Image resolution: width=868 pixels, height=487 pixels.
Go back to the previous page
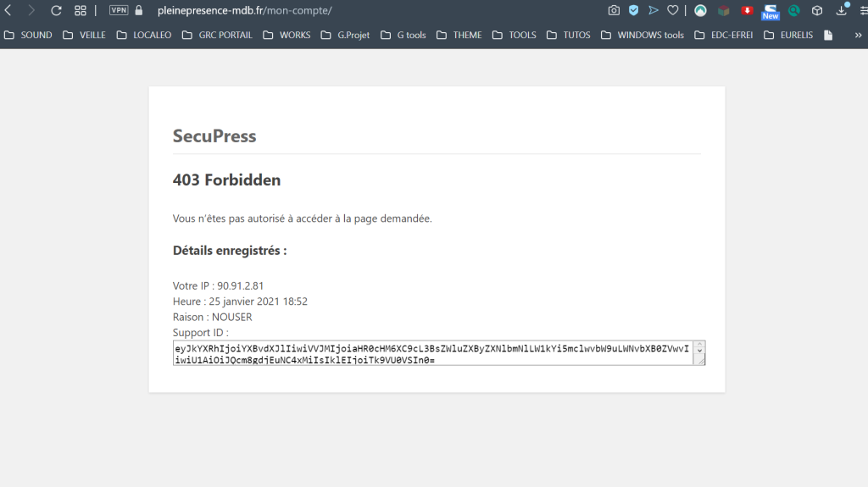click(8, 10)
